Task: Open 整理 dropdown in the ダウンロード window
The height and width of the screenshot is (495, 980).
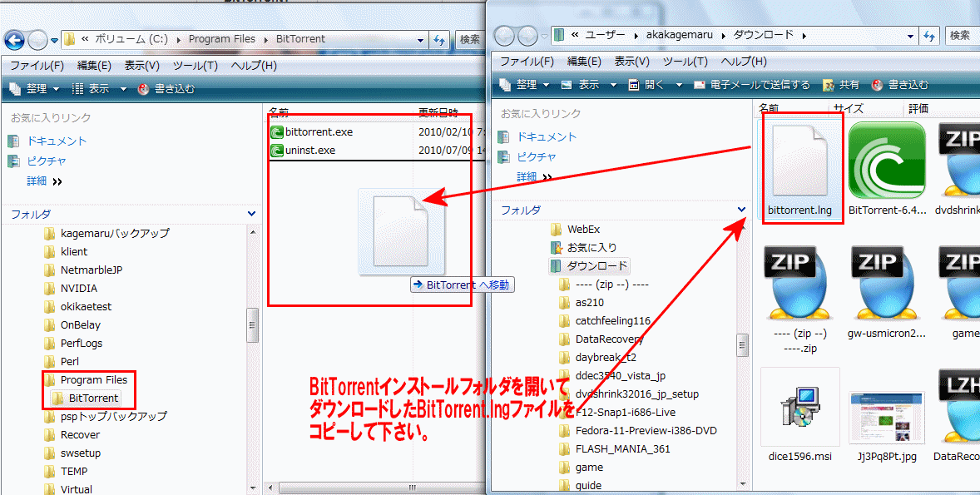Action: point(526,84)
